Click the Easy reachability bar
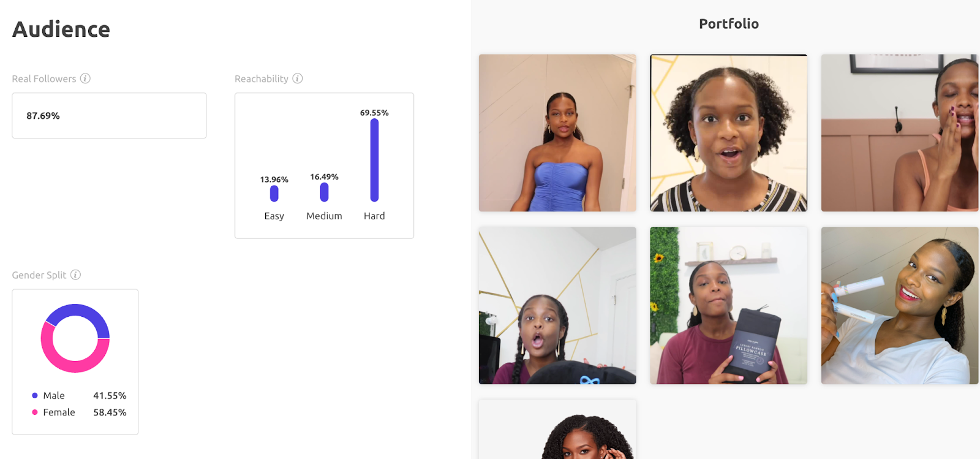 click(x=274, y=194)
